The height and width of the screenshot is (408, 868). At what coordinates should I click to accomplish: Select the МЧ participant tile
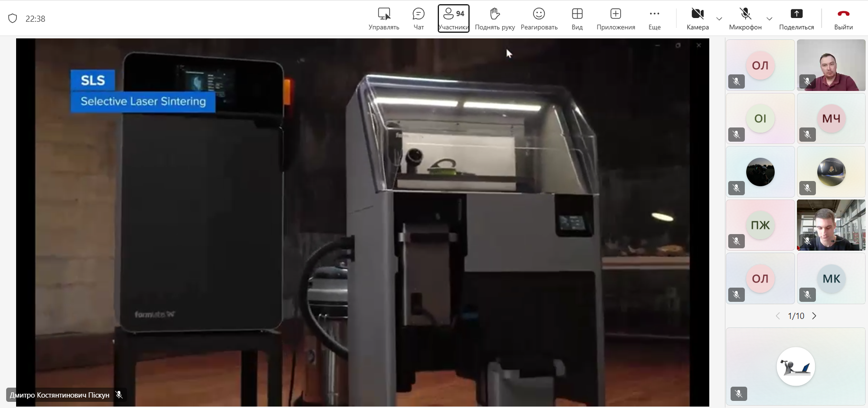tap(831, 118)
